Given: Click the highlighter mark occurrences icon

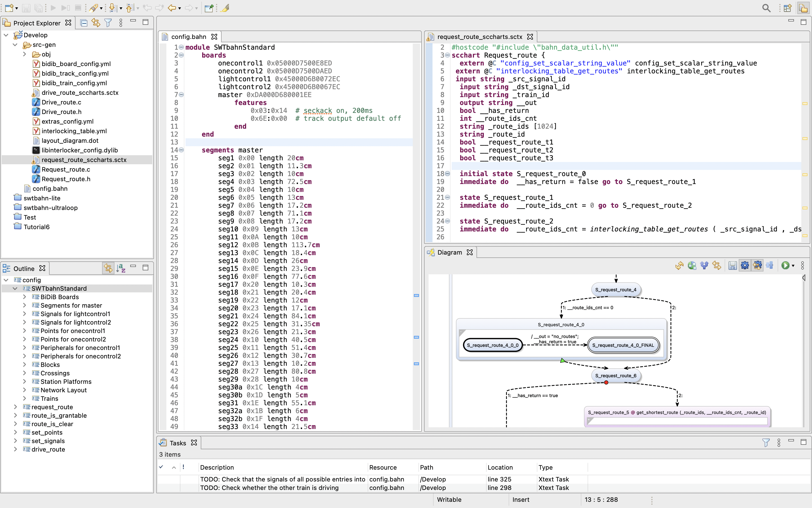Looking at the screenshot, I should pyautogui.click(x=225, y=8).
